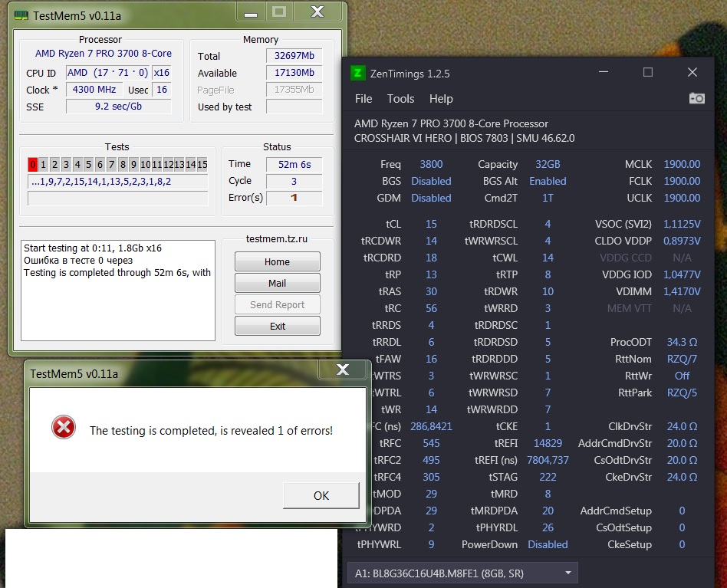Click 'AMD Ryzen 7 PRO 3700 8-Core' in TestMem5
This screenshot has width=727, height=588.
pyautogui.click(x=104, y=54)
